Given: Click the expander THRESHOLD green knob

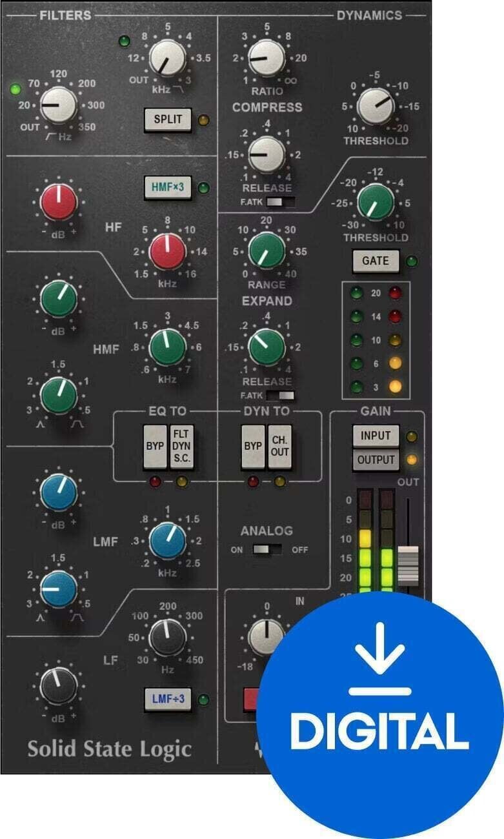Looking at the screenshot, I should (x=376, y=202).
